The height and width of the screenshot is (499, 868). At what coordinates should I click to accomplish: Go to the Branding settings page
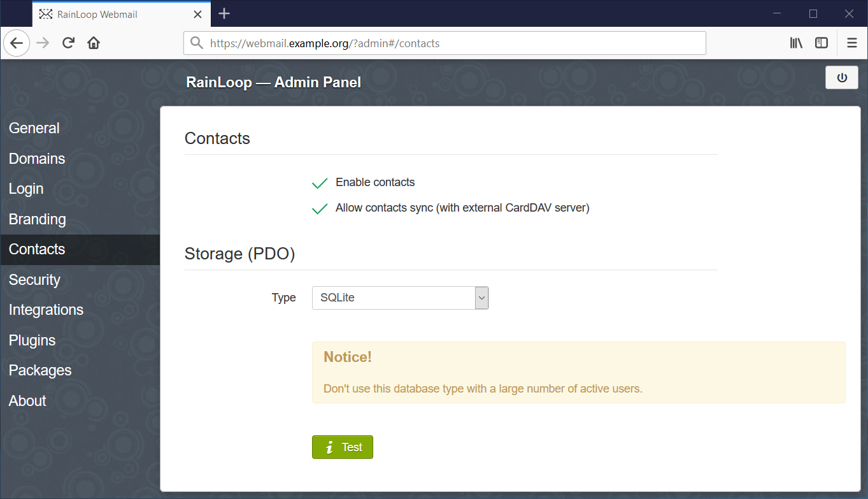pyautogui.click(x=37, y=219)
